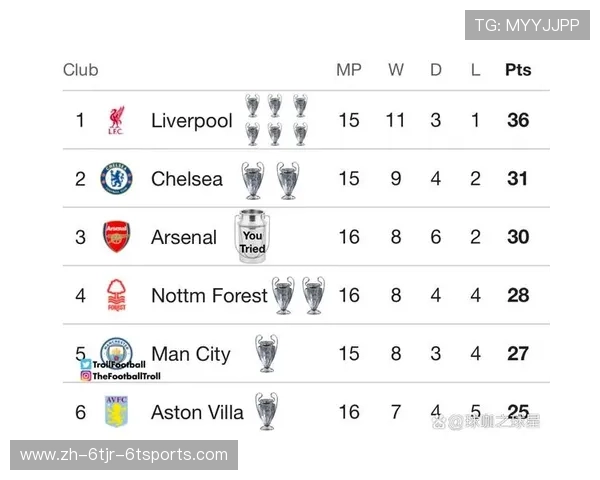Click Man City's trophy icon
Image resolution: width=600 pixels, height=480 pixels.
266,353
